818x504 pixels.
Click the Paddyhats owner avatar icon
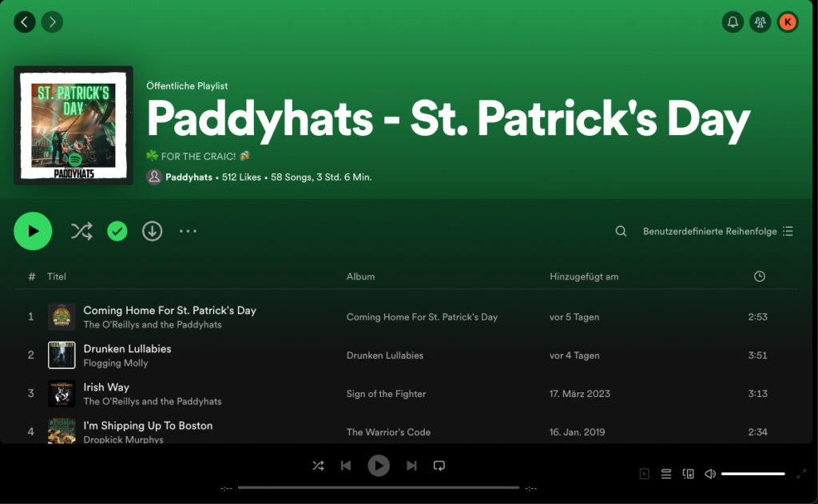point(154,177)
